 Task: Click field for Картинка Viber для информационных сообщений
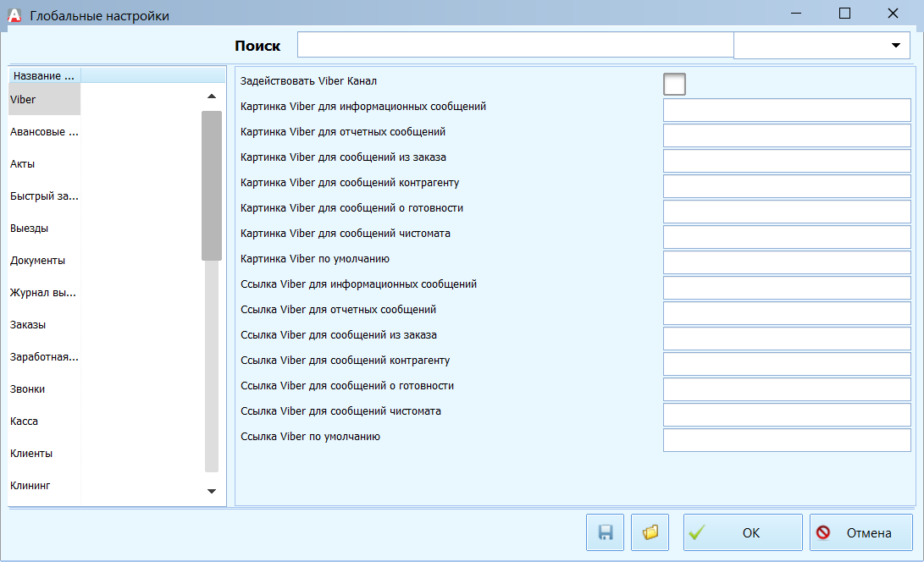point(787,110)
